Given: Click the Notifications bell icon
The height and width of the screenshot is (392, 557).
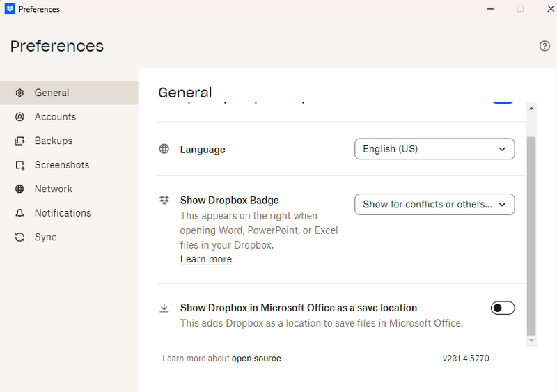Looking at the screenshot, I should pos(20,213).
